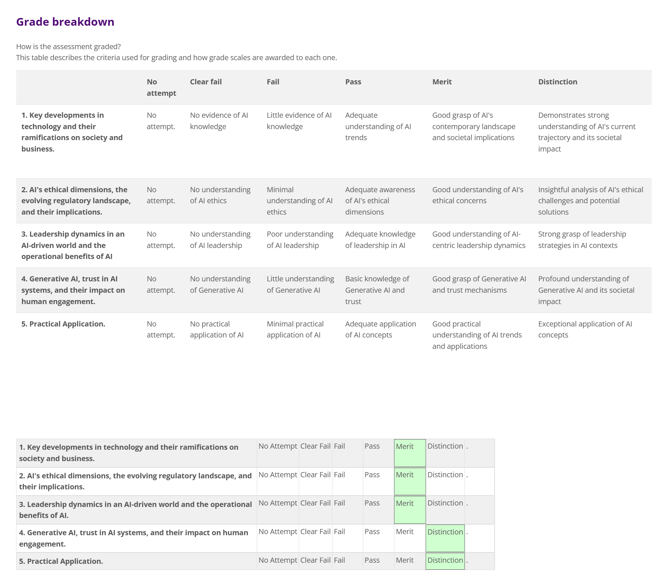The width and height of the screenshot is (670, 584).
Task: Click the Grade breakdown heading
Action: click(65, 22)
